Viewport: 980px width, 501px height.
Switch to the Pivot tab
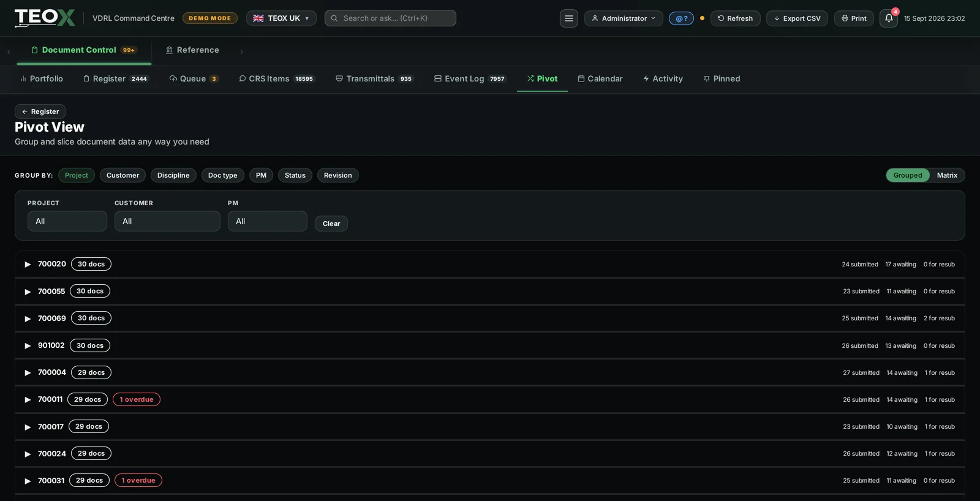coord(542,79)
